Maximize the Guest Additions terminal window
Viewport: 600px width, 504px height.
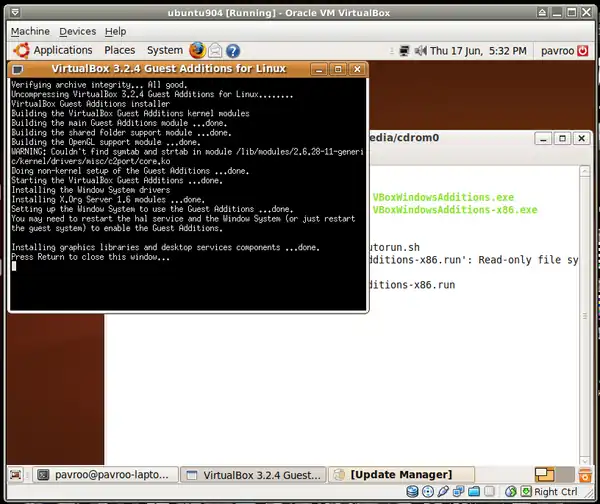(338, 69)
